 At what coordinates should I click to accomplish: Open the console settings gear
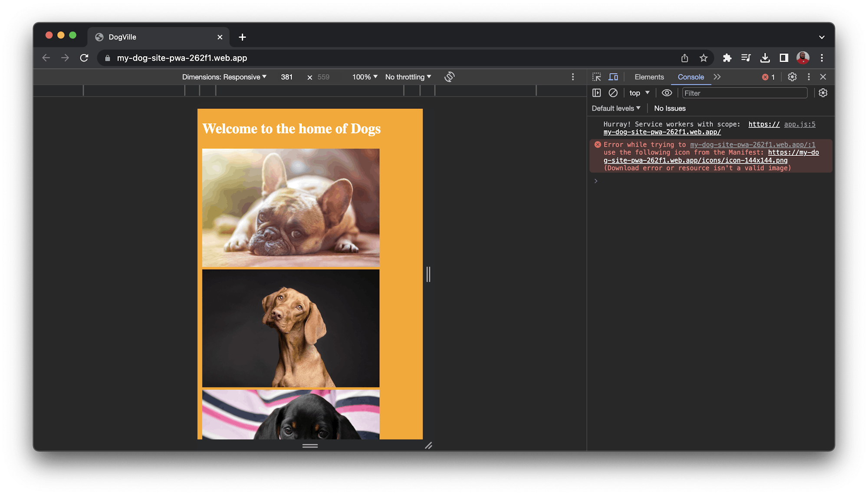(823, 92)
